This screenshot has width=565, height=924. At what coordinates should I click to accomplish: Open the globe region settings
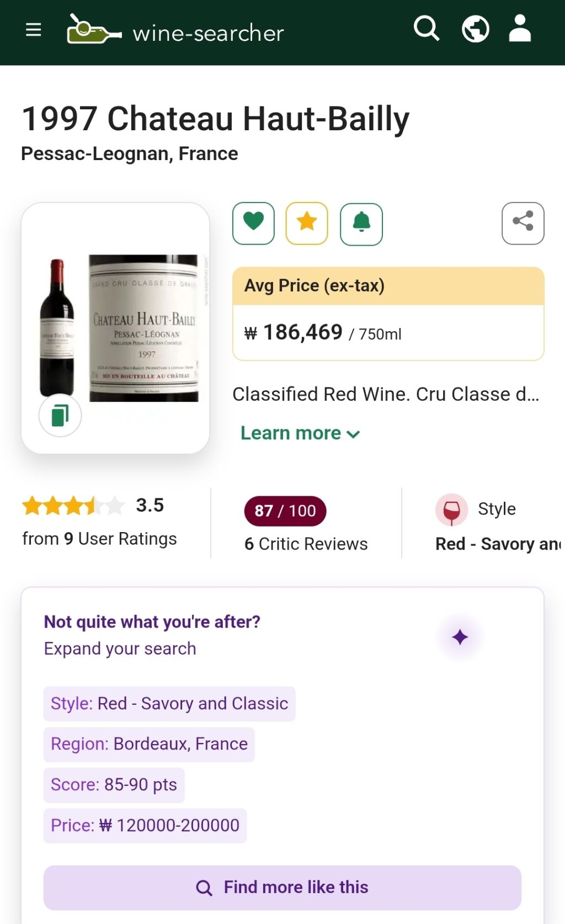click(475, 29)
